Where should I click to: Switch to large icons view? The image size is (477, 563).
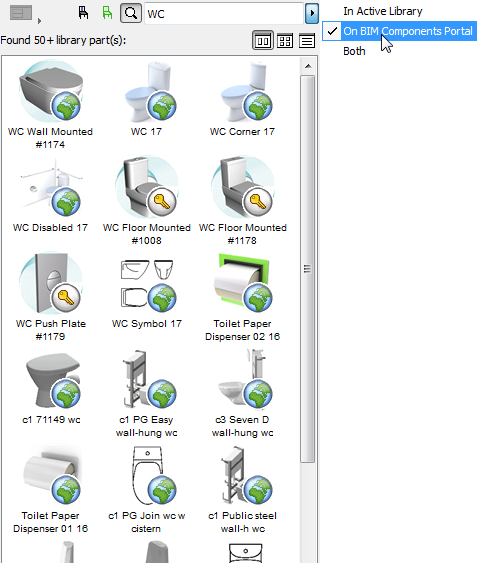[x=263, y=41]
